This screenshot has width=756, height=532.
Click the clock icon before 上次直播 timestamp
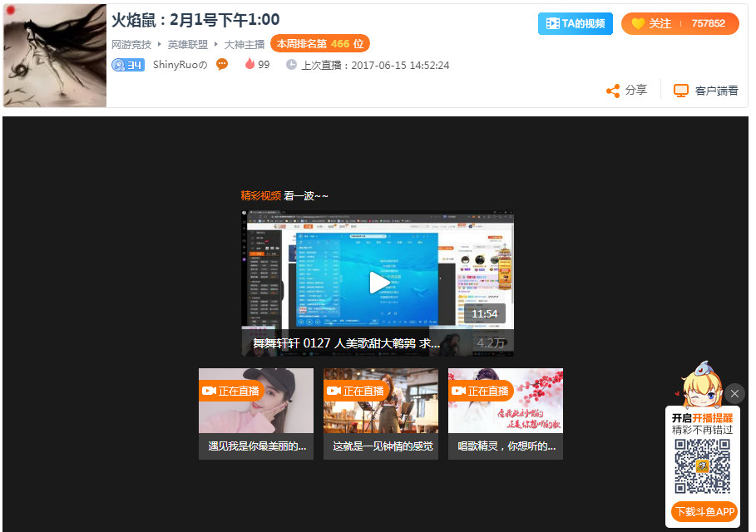coord(294,64)
